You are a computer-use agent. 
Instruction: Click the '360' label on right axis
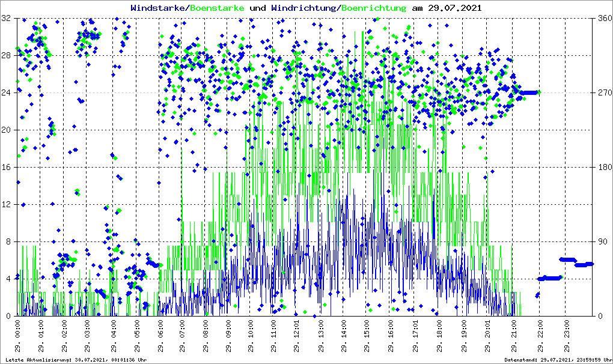click(x=604, y=19)
